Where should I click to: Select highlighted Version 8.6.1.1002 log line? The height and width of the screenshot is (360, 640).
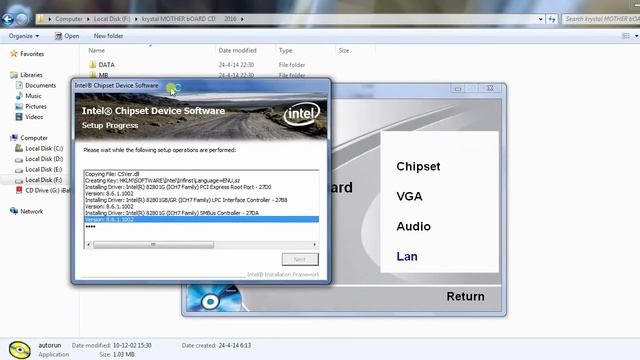pos(201,220)
